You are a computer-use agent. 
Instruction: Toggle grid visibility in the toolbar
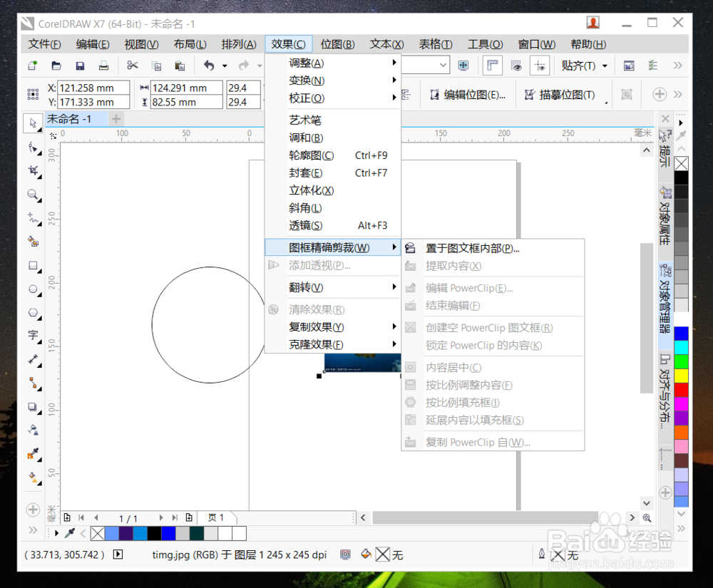coord(516,65)
